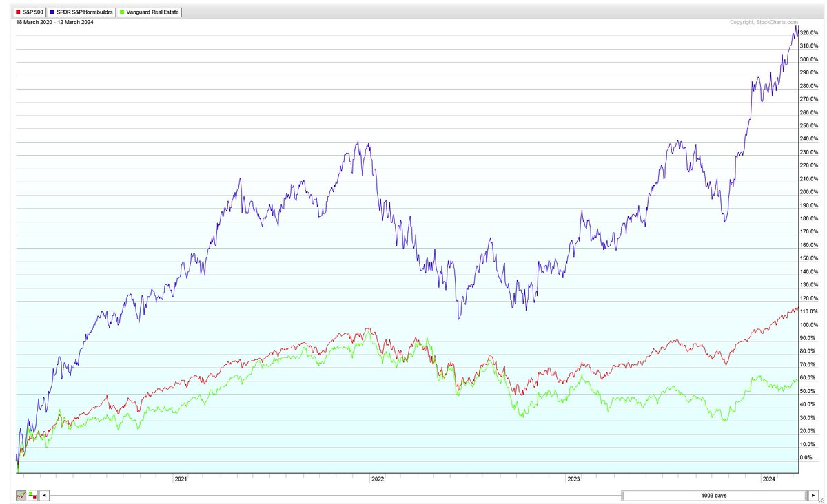
Task: Click the date range slider track
Action: [x=336, y=495]
